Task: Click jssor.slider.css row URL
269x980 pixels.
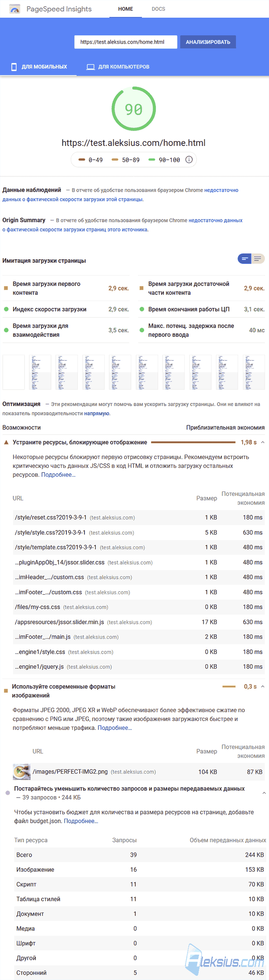Action: [60, 562]
